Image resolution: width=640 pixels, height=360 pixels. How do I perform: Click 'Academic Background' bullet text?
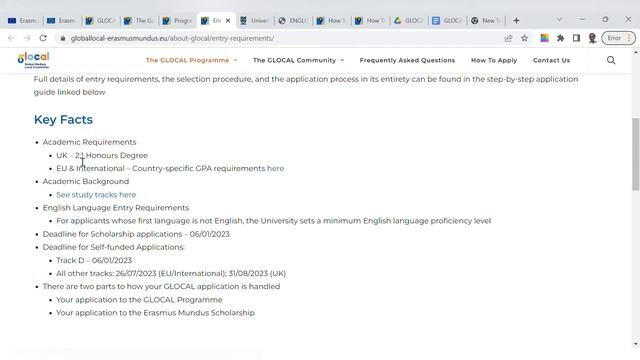86,182
